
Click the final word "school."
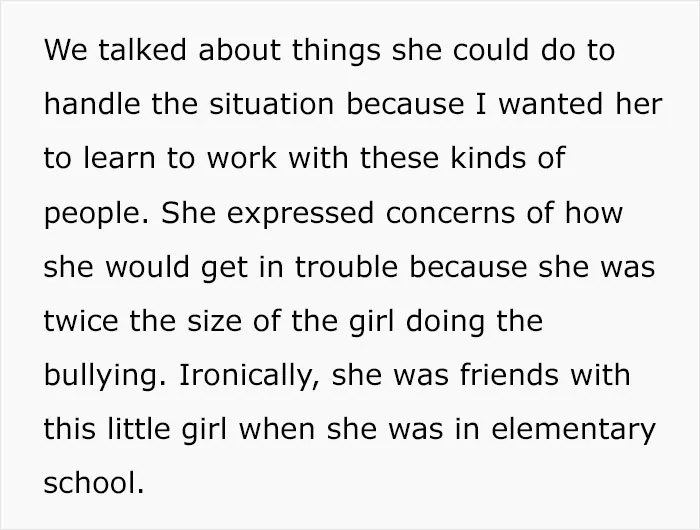pyautogui.click(x=94, y=483)
